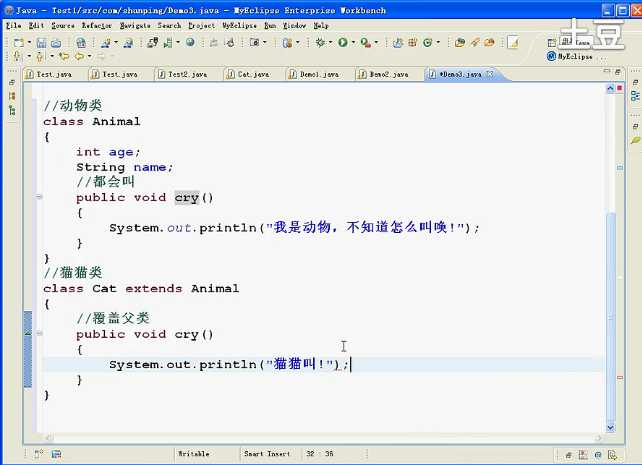Minimize the editor area
This screenshot has width=642, height=465.
[606, 71]
